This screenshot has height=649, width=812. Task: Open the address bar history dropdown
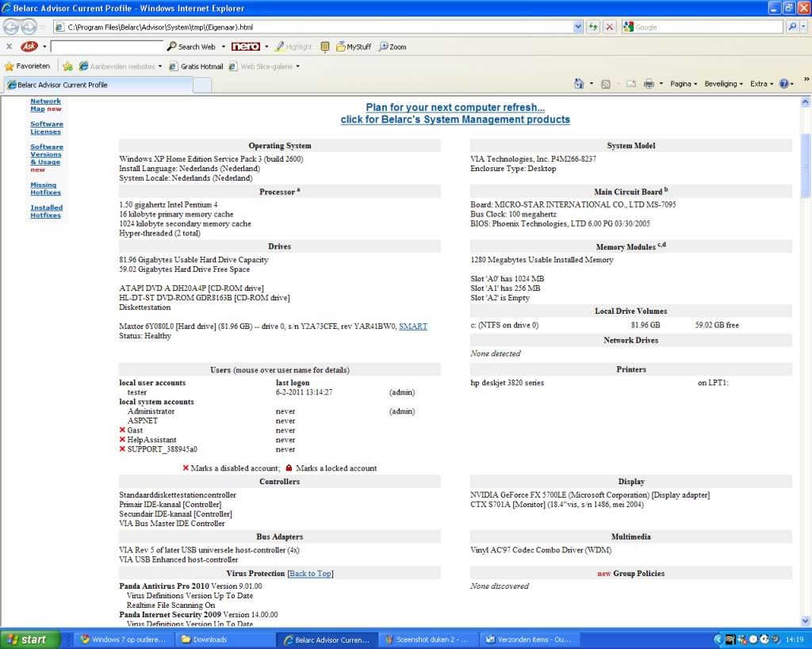pyautogui.click(x=578, y=27)
